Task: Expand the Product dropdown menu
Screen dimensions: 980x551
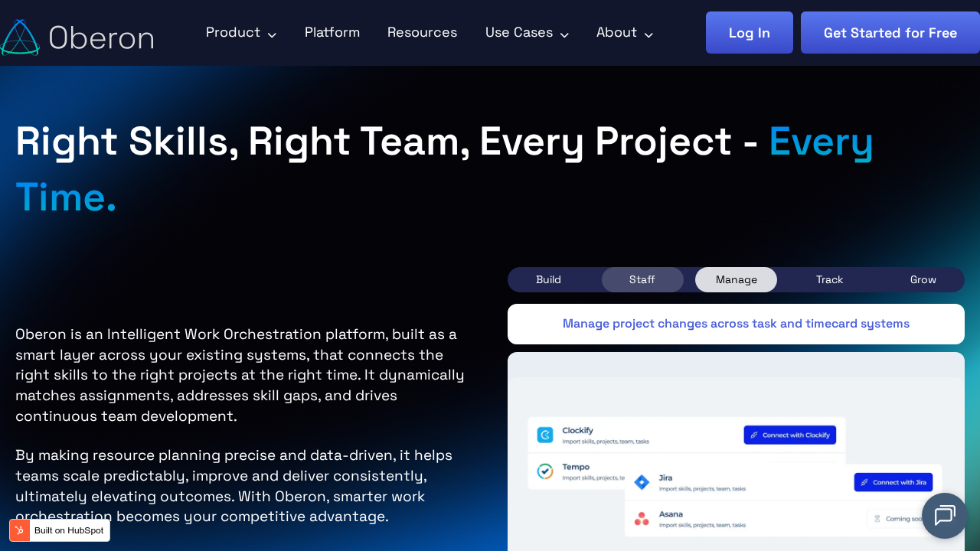Action: [240, 33]
